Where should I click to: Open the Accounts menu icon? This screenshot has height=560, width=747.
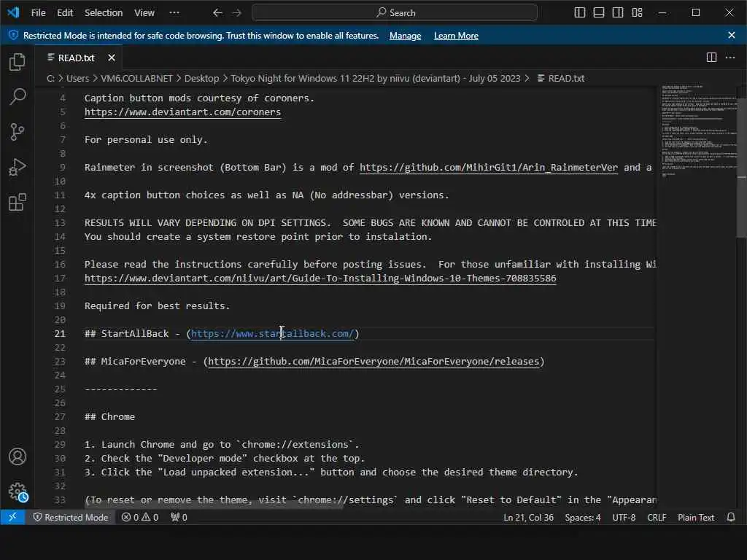(18, 456)
